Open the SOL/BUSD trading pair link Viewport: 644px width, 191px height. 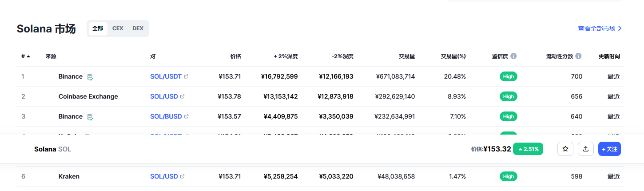tap(166, 116)
